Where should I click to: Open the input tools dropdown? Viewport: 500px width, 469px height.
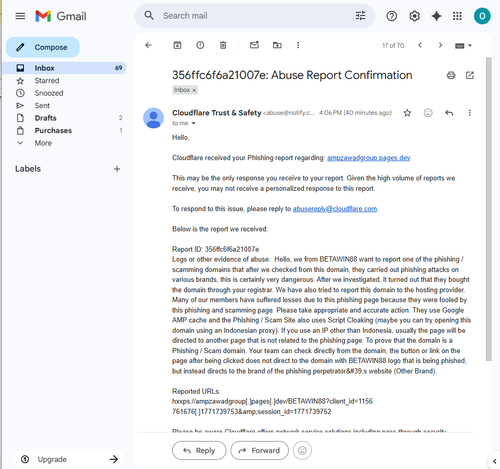(463, 46)
